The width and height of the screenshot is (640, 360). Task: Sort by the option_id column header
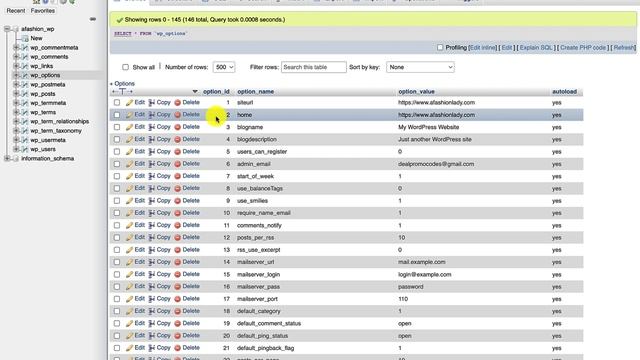pyautogui.click(x=216, y=91)
